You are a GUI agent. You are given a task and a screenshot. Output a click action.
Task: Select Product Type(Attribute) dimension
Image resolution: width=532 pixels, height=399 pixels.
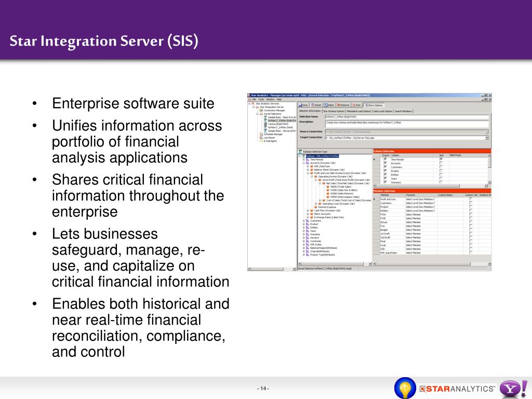point(322,255)
